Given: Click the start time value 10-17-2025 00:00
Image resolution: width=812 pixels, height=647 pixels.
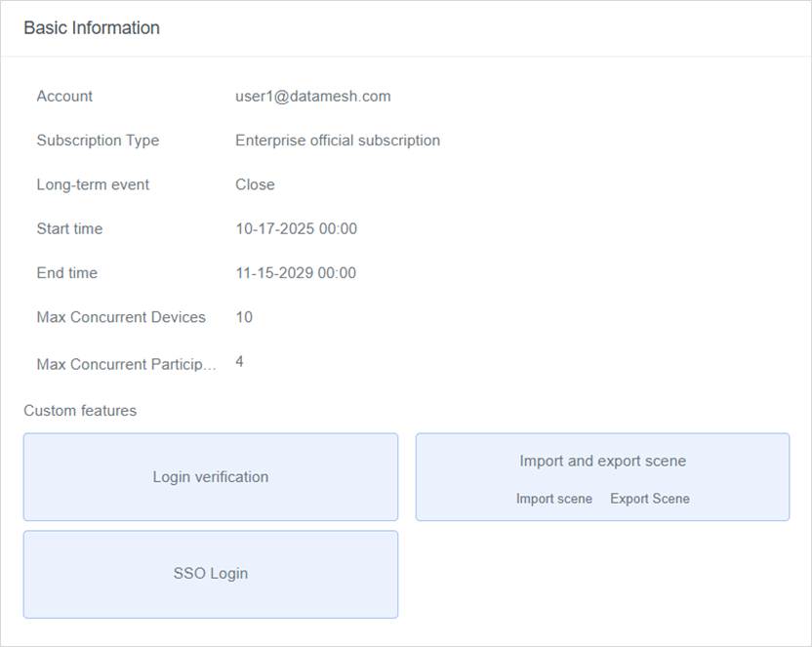Looking at the screenshot, I should (296, 228).
